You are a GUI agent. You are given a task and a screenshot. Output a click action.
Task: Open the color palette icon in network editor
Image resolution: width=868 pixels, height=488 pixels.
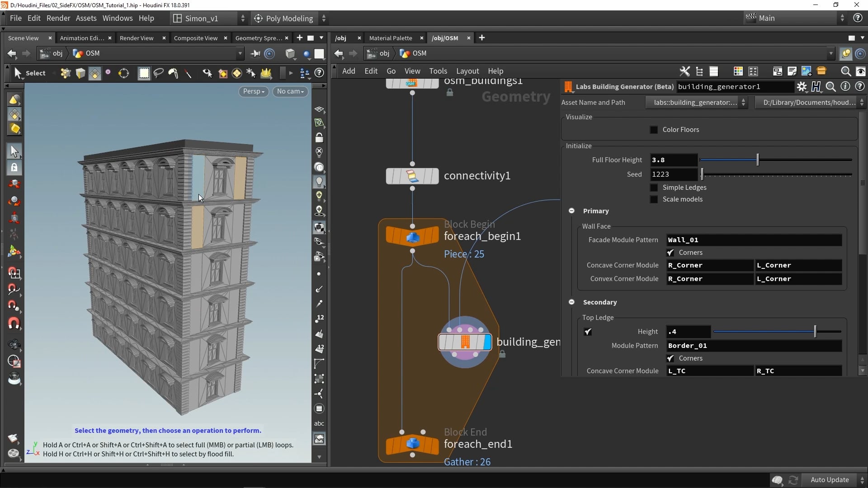[738, 71]
